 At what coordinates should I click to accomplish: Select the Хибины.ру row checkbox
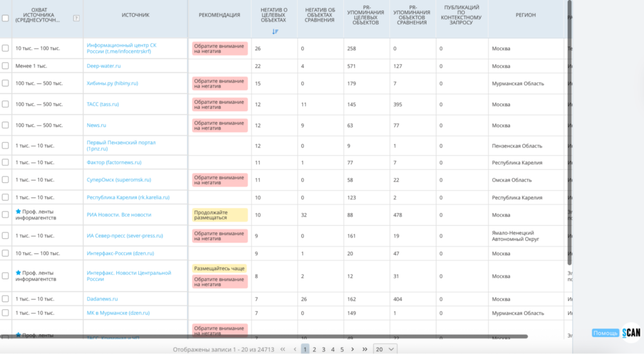[x=5, y=83]
